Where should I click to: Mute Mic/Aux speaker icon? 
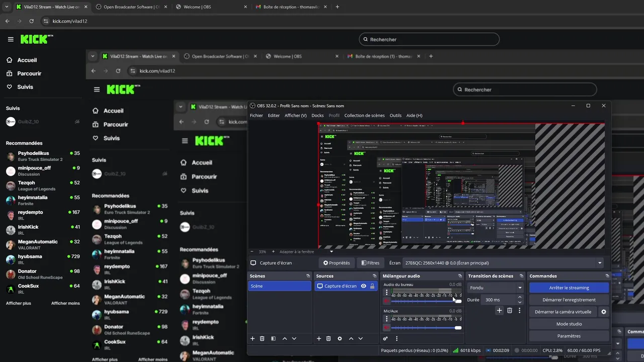(386, 328)
